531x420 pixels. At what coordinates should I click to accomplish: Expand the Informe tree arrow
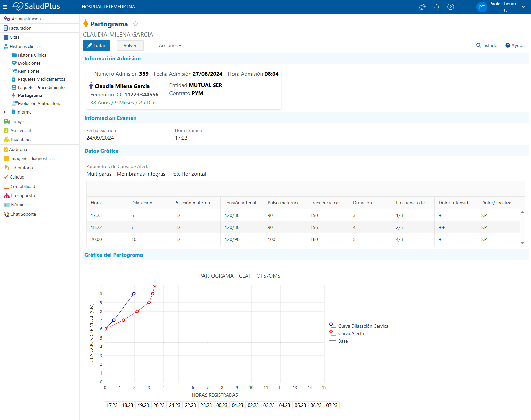coord(5,112)
